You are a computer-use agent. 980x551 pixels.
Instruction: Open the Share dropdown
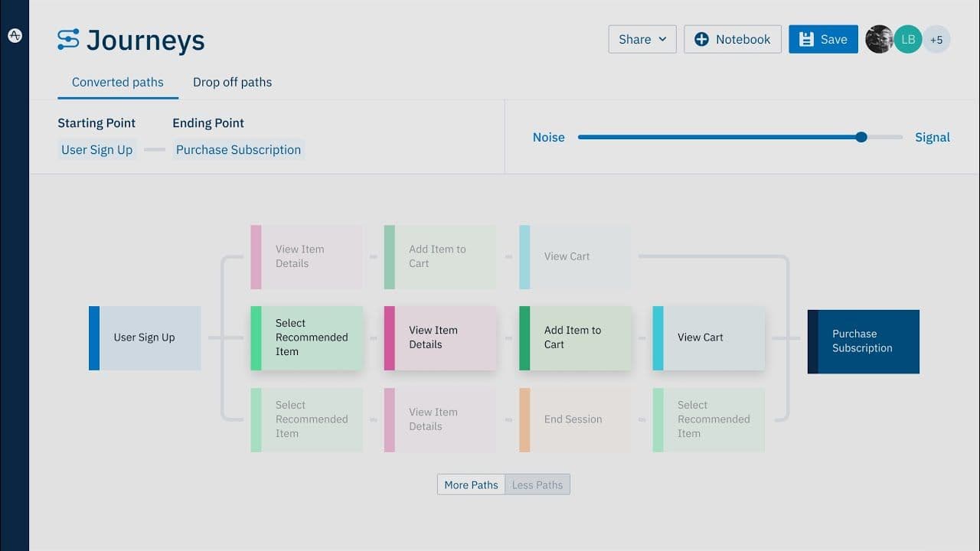pos(642,39)
